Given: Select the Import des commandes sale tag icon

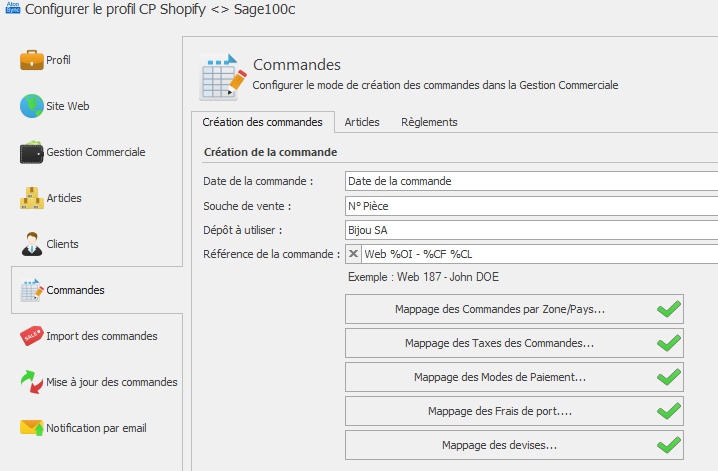Looking at the screenshot, I should 32,336.
